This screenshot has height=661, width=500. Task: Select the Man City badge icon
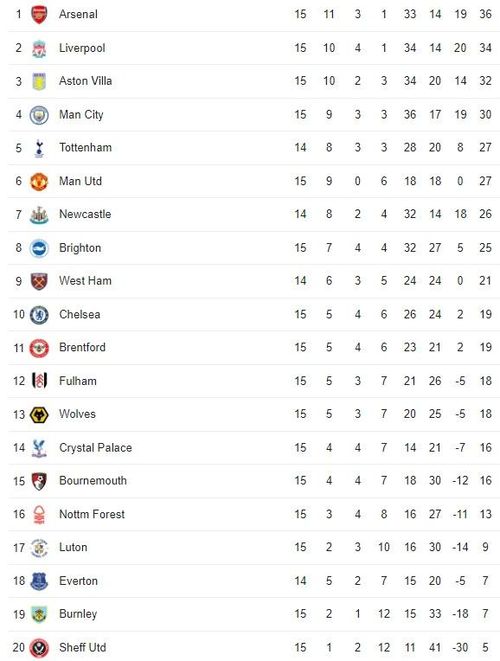39,115
